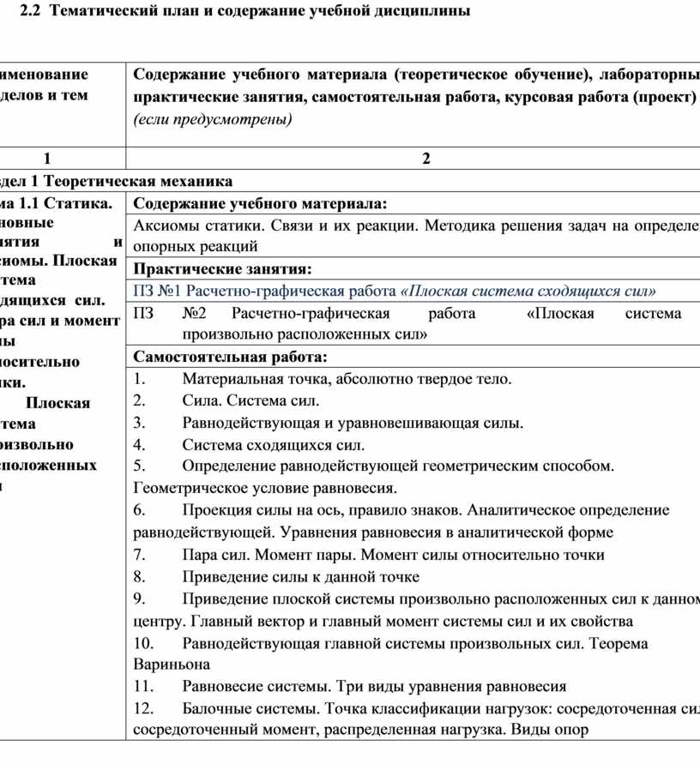700x764 pixels.
Task: Click the column number "1" header cell
Action: pyautogui.click(x=45, y=159)
